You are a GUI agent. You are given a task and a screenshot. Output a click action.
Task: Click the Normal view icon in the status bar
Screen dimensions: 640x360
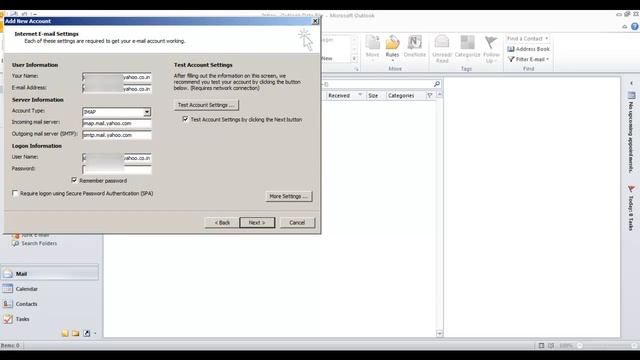click(541, 346)
